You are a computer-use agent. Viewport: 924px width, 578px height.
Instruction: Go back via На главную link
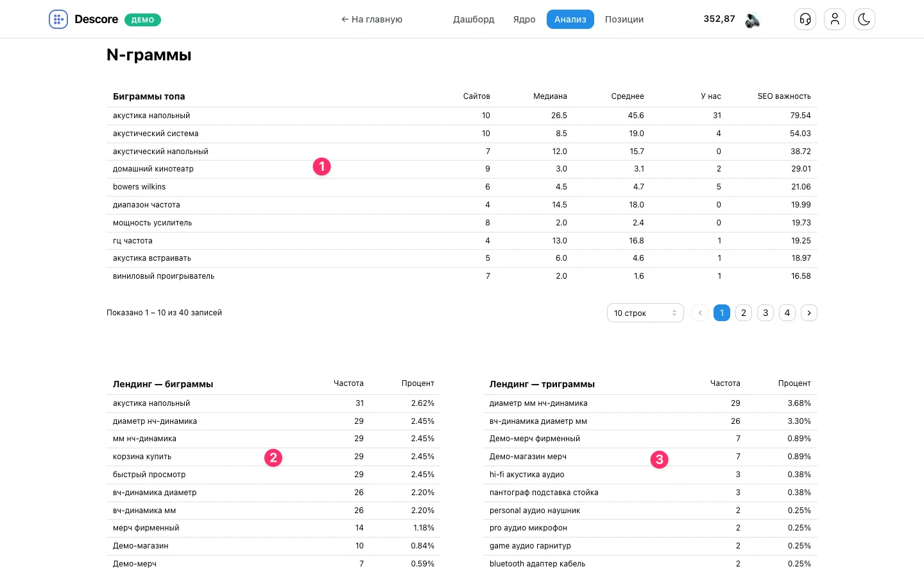point(372,19)
